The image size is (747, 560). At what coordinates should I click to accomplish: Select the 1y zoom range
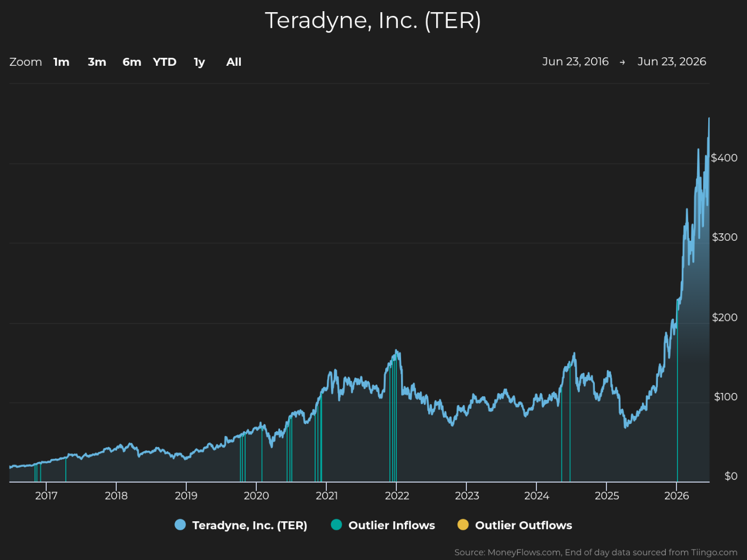click(199, 62)
